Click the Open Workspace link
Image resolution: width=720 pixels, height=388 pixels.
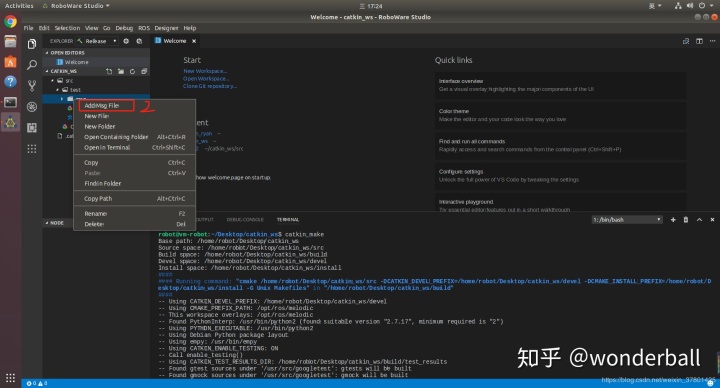[206, 79]
